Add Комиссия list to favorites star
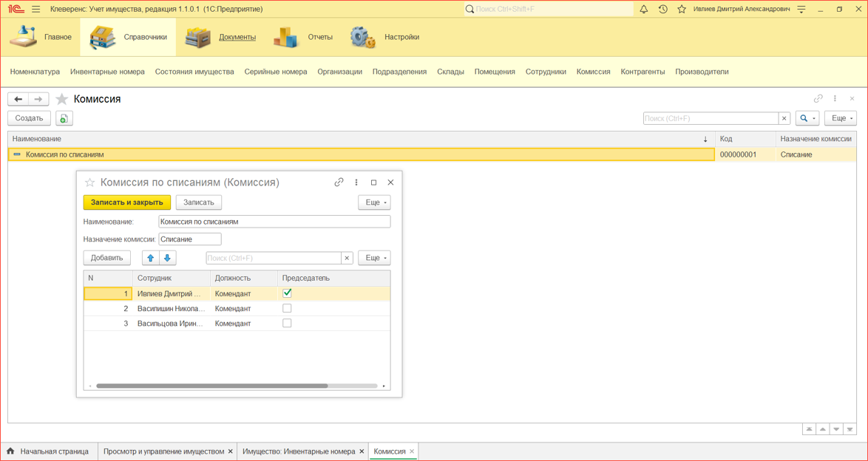Screen dimensions: 868x461 pyautogui.click(x=62, y=99)
